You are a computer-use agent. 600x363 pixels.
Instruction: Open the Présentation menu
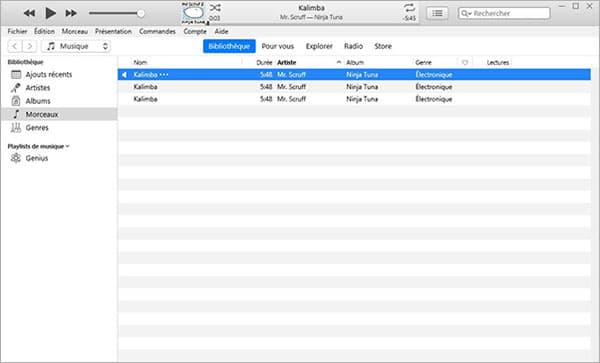[113, 31]
